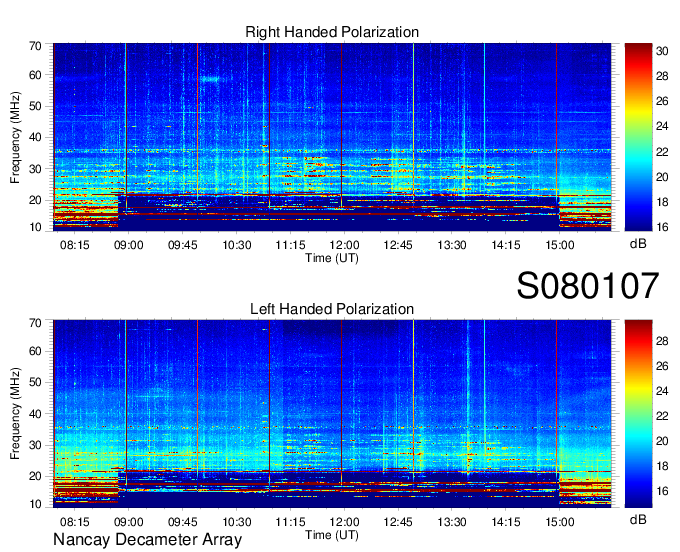The height and width of the screenshot is (552, 680).
Task: Click the 22 dB value on Left Handed colorbar
Action: (662, 416)
